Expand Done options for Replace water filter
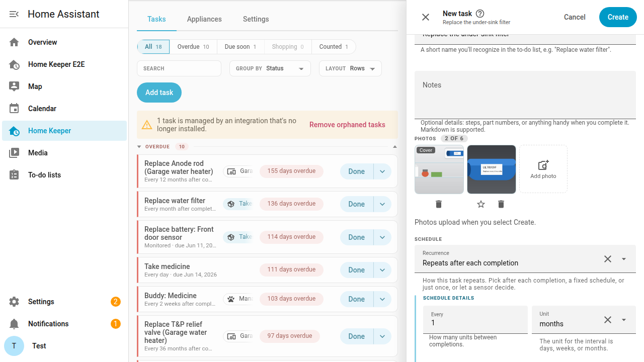The image size is (644, 362). pos(382,204)
